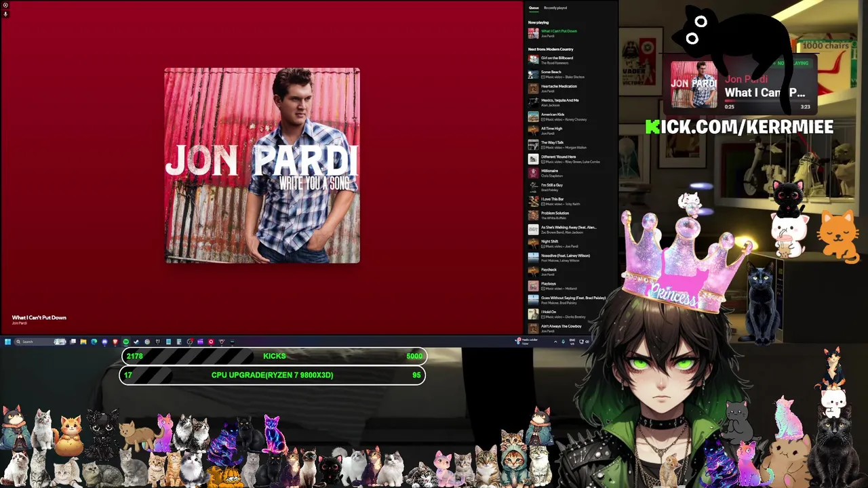The height and width of the screenshot is (488, 868).
Task: Open the Windows Start menu
Action: (x=7, y=342)
